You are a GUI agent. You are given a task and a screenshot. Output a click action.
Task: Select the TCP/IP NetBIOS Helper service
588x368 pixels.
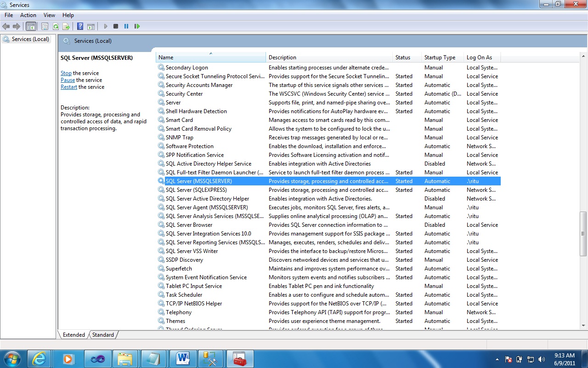[x=328, y=304]
